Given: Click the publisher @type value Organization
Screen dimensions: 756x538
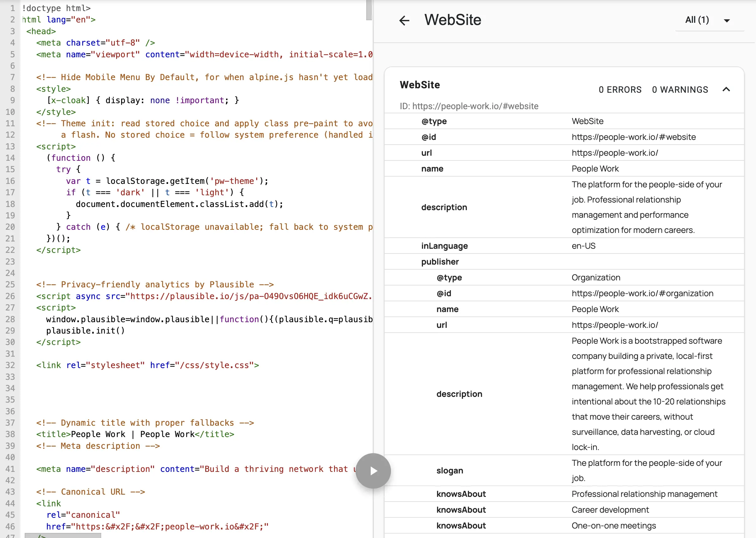Looking at the screenshot, I should pyautogui.click(x=596, y=278).
